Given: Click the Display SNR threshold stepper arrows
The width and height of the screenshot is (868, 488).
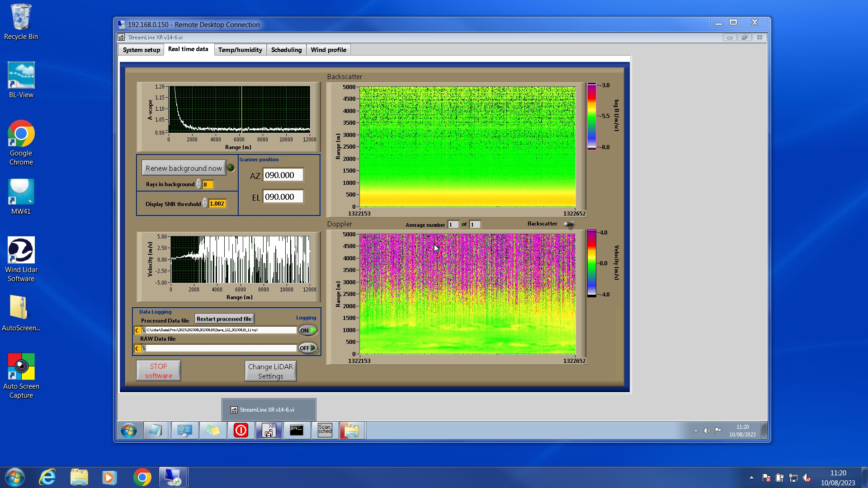Looking at the screenshot, I should (x=205, y=204).
